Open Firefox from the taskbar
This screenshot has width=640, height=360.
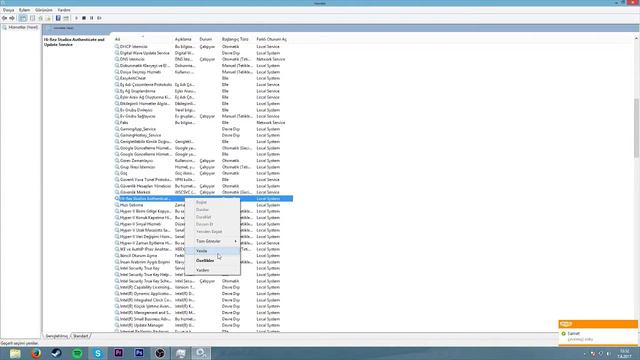pyautogui.click(x=36, y=353)
